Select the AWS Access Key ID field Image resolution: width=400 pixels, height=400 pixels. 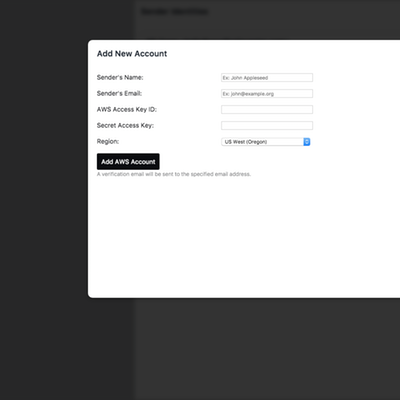point(267,110)
